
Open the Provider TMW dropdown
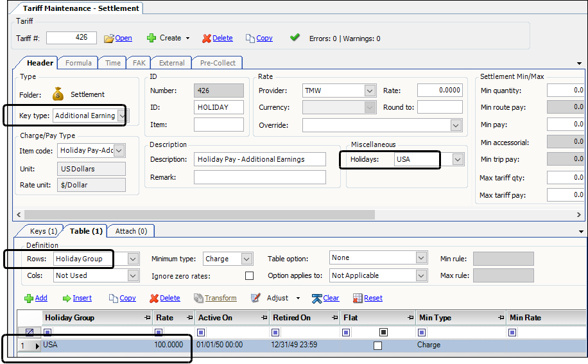tap(370, 91)
